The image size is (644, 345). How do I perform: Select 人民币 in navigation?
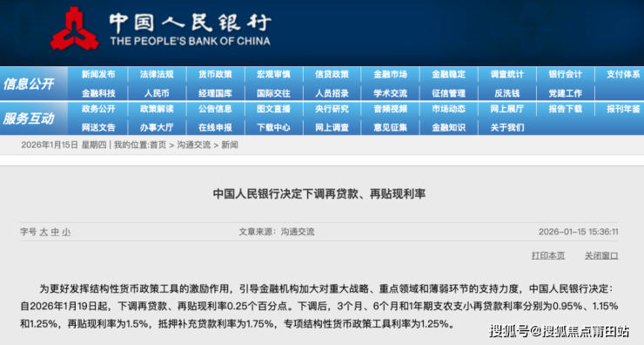pyautogui.click(x=157, y=93)
